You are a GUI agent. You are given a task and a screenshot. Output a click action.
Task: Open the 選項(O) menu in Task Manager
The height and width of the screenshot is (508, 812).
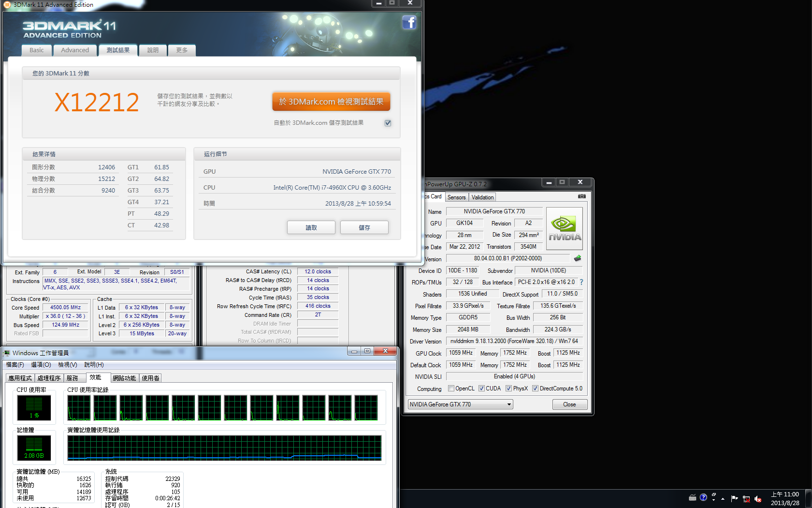click(x=41, y=365)
